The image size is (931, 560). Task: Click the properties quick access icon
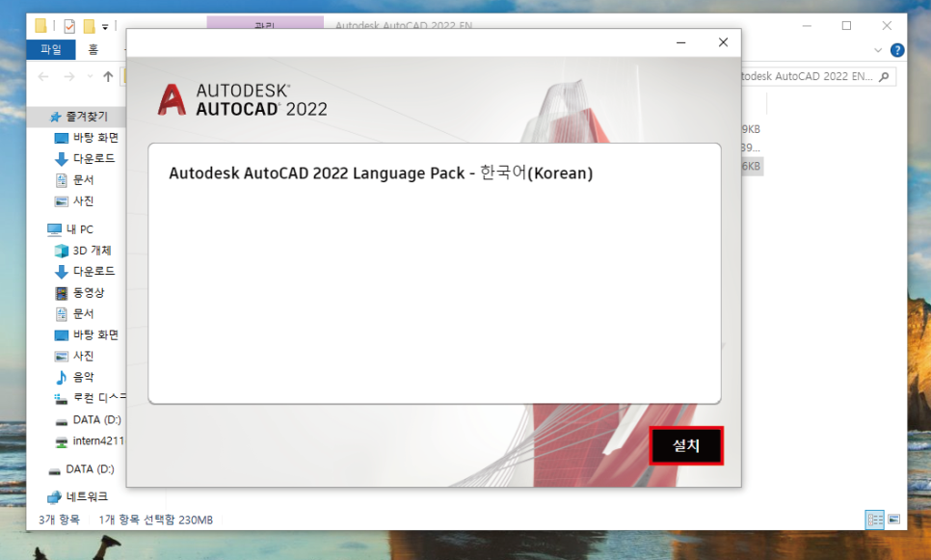68,26
